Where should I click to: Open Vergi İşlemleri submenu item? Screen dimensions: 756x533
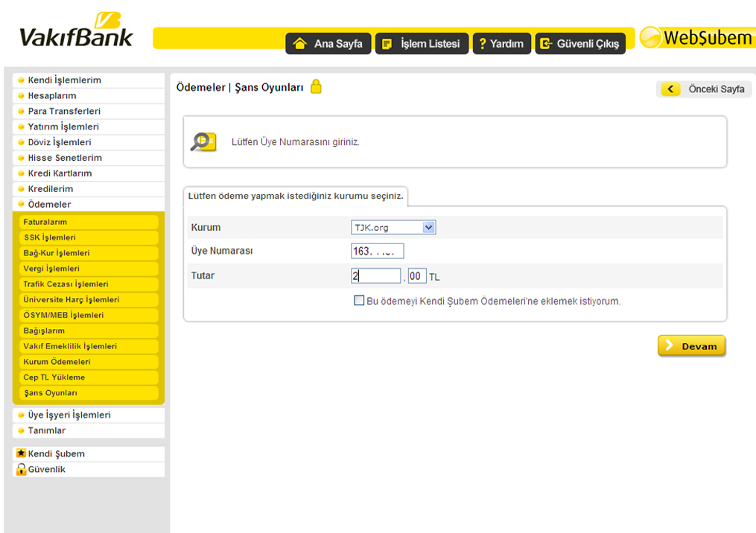tap(89, 269)
